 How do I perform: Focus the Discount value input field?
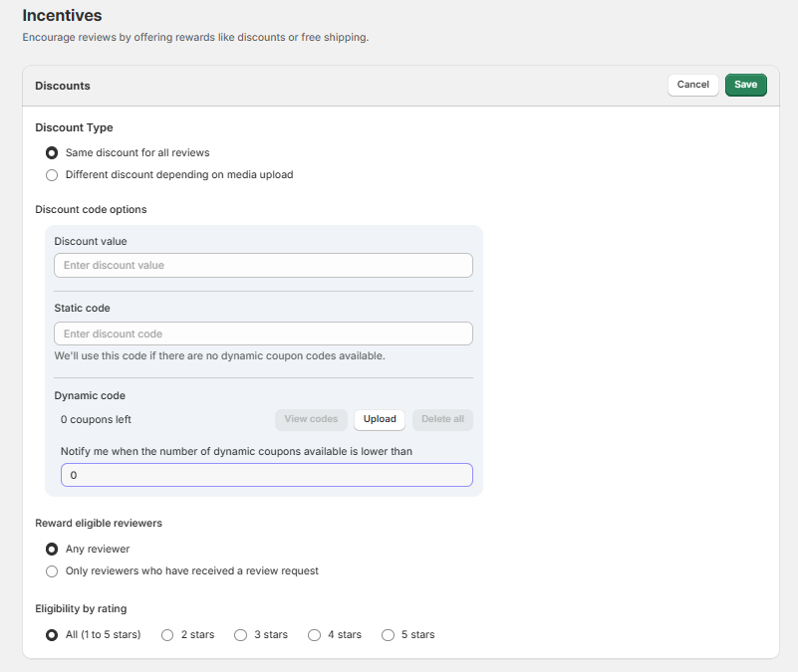pos(263,266)
